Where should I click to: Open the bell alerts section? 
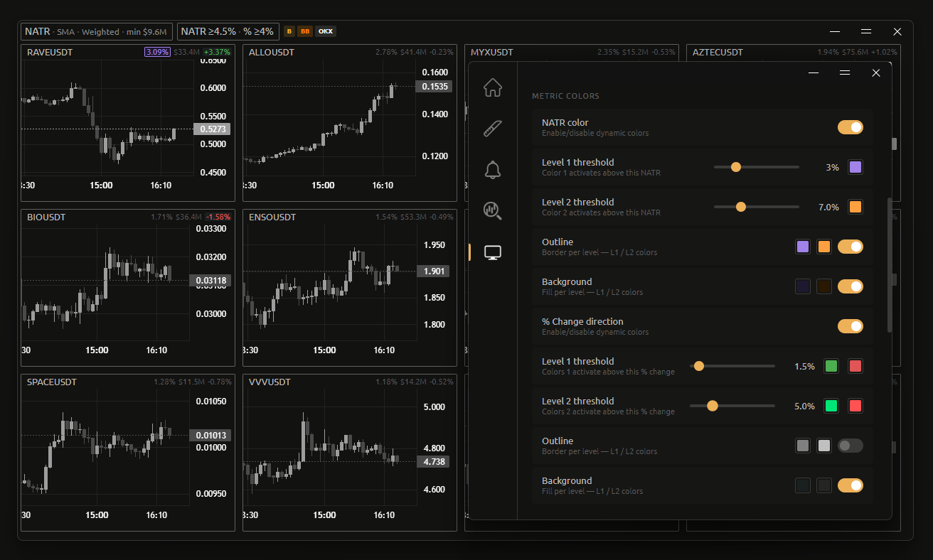tap(492, 170)
